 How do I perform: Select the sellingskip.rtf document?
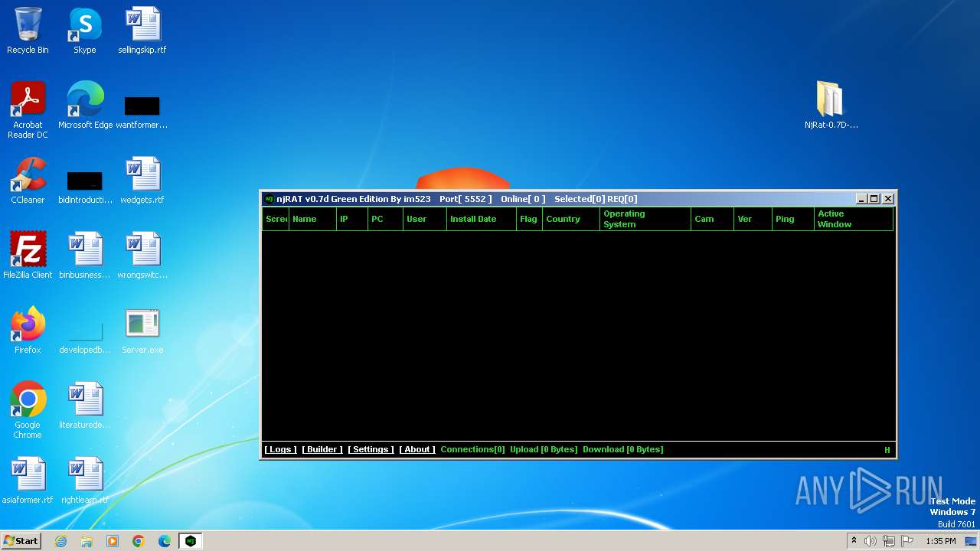click(142, 31)
